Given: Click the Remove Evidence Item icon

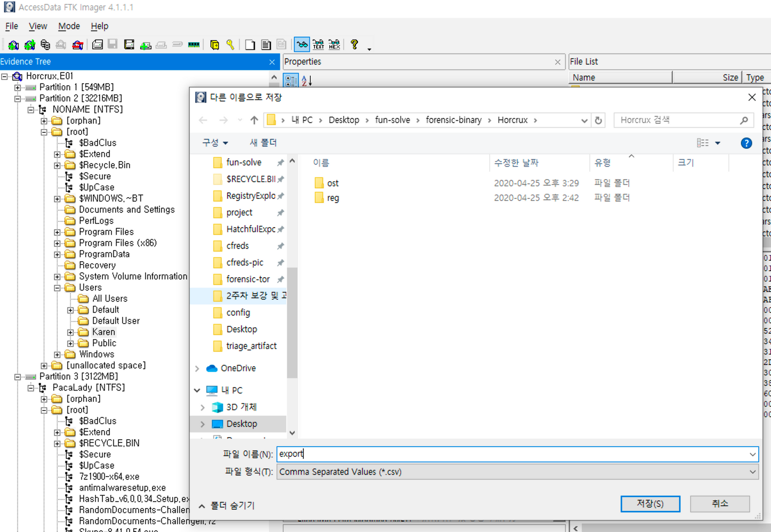Looking at the screenshot, I should click(61, 45).
